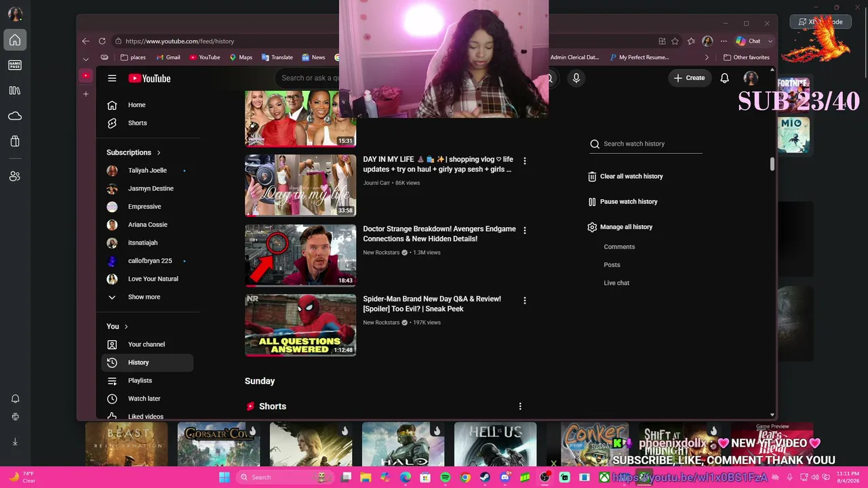Open Discord from the taskbar

coord(505,477)
